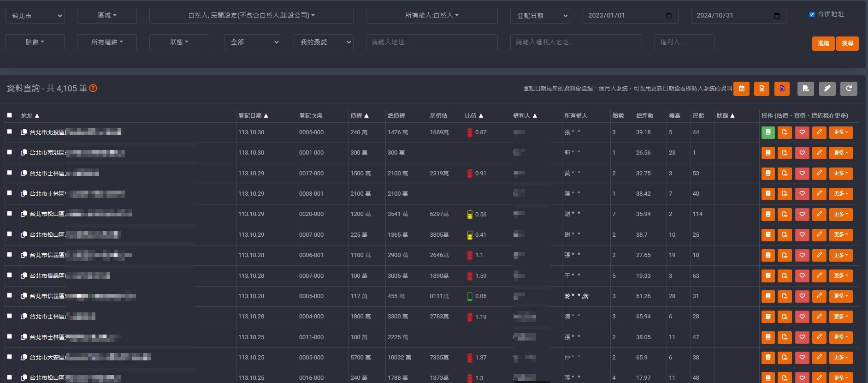Screen dimensions: 868x383
Task: Check the select-all checkbox in table header
Action: (x=9, y=115)
